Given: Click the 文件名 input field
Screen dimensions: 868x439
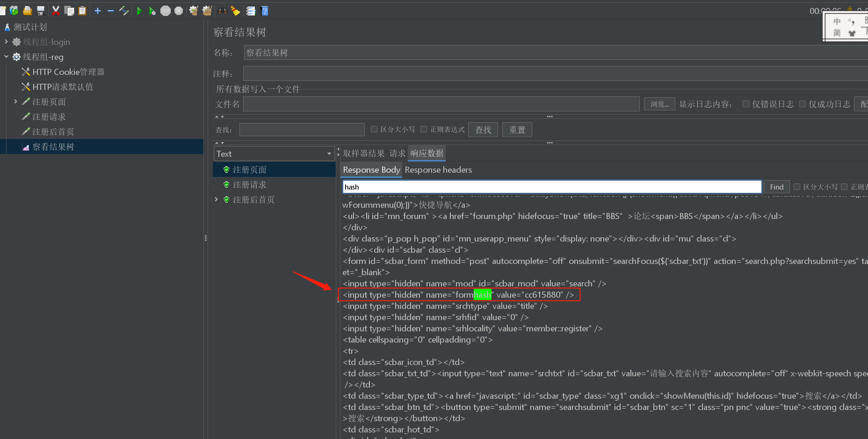Looking at the screenshot, I should tap(441, 104).
